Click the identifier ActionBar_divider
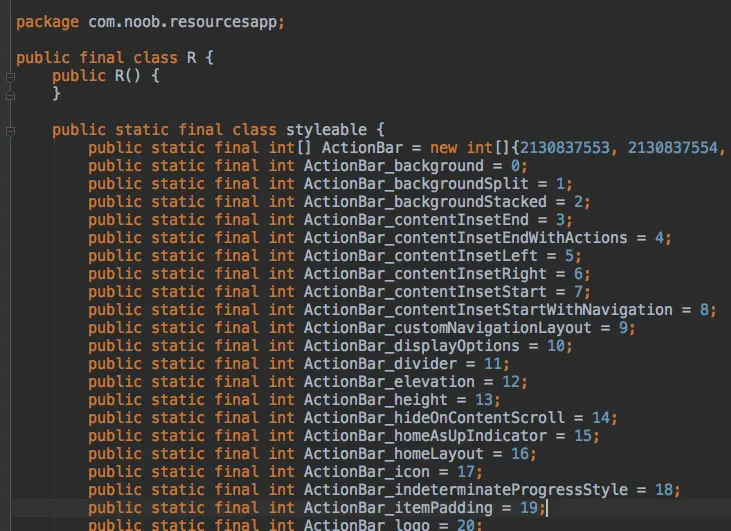731x531 pixels. (380, 364)
